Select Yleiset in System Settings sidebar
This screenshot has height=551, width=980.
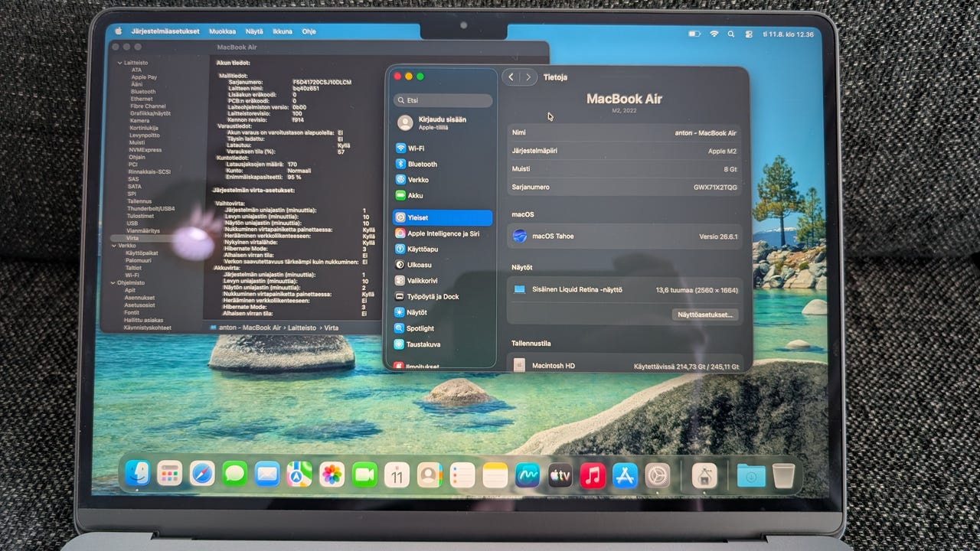click(x=443, y=217)
